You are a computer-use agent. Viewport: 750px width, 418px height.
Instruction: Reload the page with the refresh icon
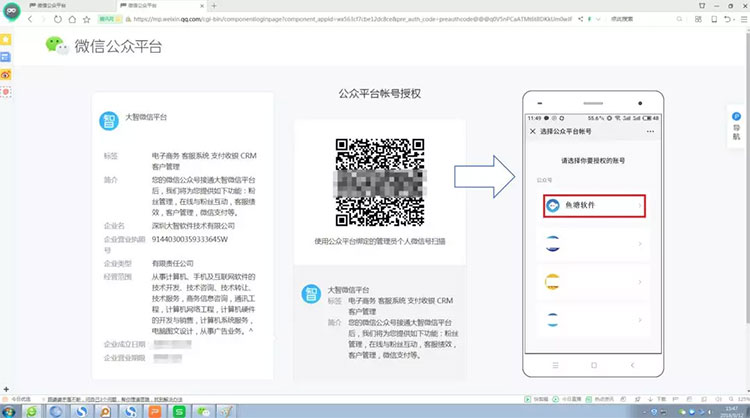[57, 19]
